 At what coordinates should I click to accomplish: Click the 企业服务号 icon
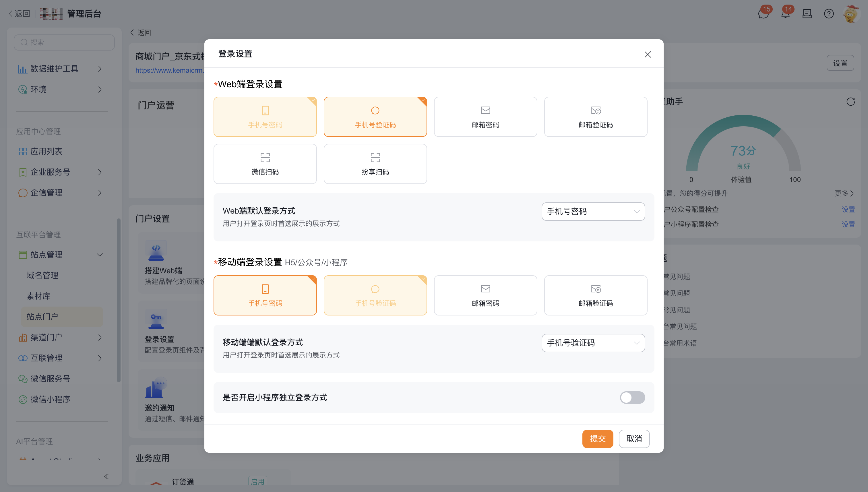tap(23, 172)
